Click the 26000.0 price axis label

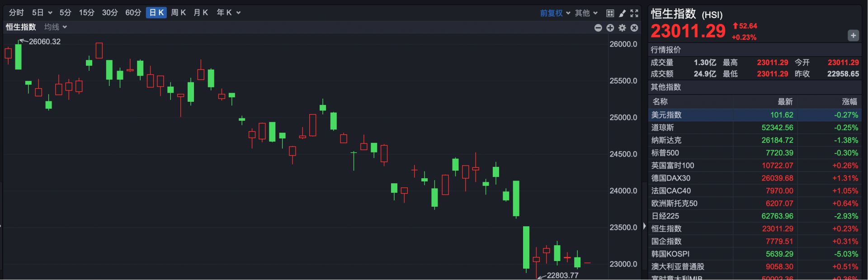point(623,44)
